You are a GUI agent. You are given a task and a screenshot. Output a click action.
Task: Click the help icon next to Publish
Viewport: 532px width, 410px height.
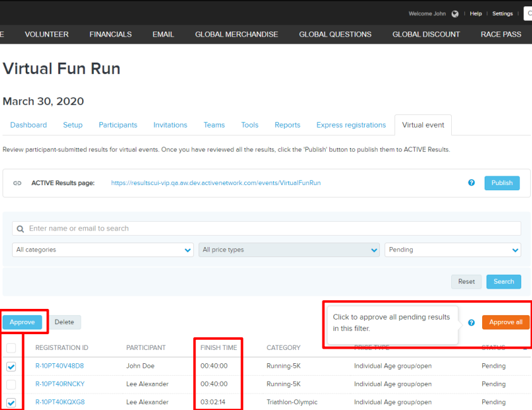click(x=471, y=183)
